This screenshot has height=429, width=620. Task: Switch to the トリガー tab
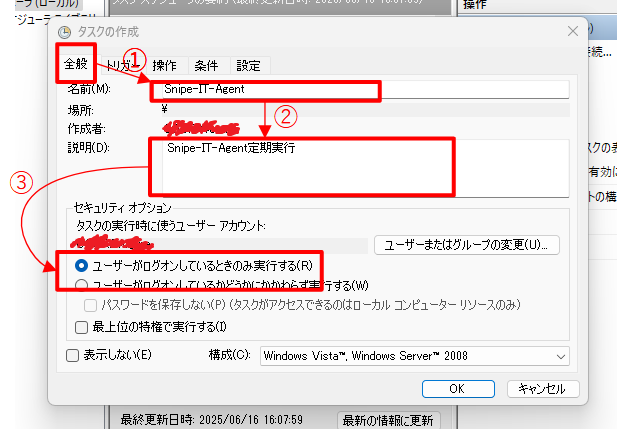[123, 65]
